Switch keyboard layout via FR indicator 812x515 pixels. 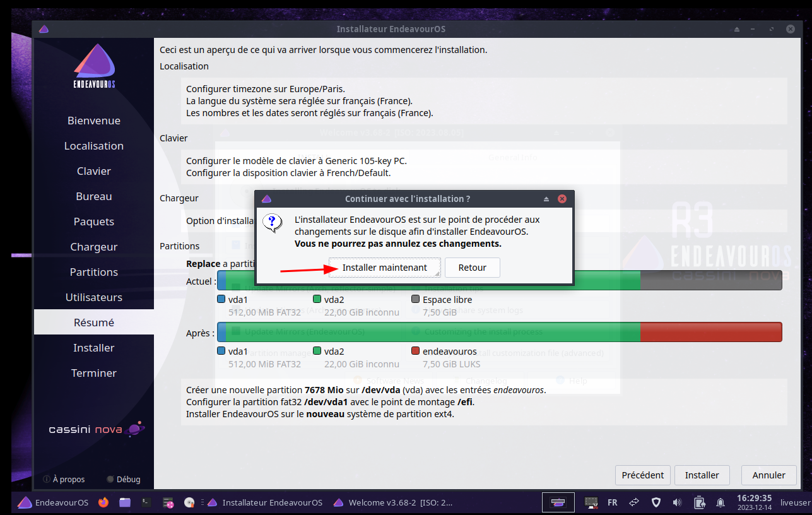(x=612, y=502)
